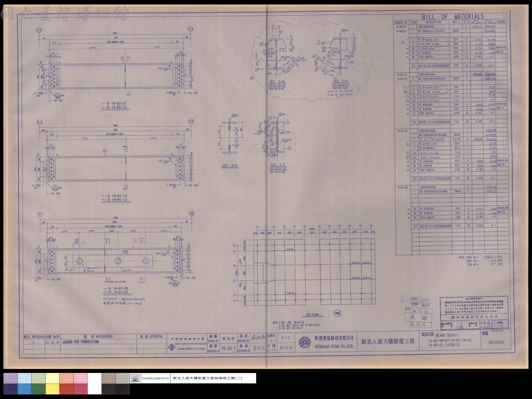Click the N.T.S. scale value
The width and height of the screenshot is (532, 399).
[286, 338]
